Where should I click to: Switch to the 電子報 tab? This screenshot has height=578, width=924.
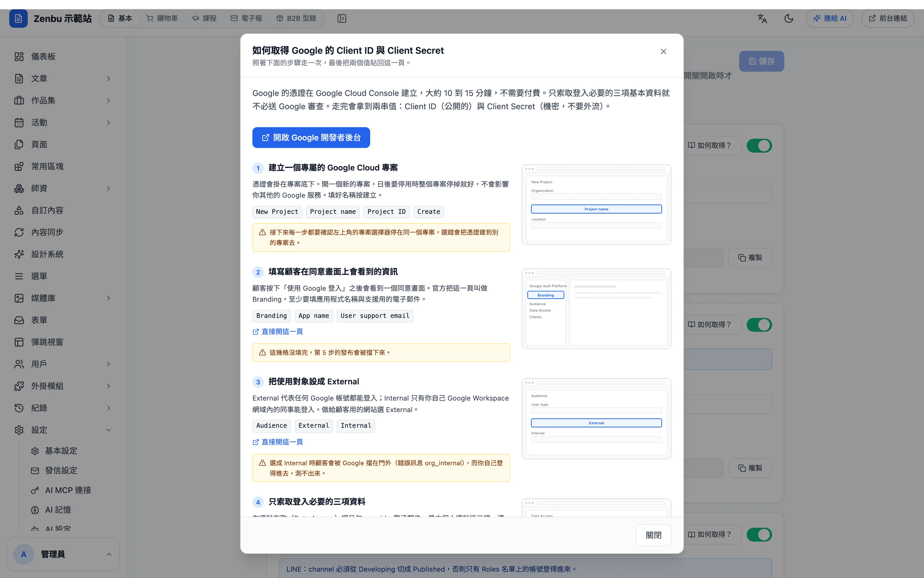coord(246,18)
